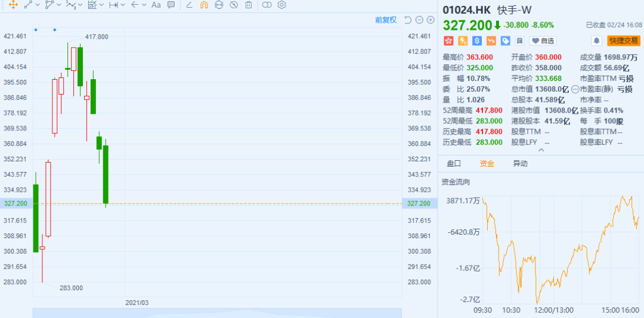Image resolution: width=644 pixels, height=318 pixels.
Task: Click the overlapping circles compare icon
Action: 267,5
